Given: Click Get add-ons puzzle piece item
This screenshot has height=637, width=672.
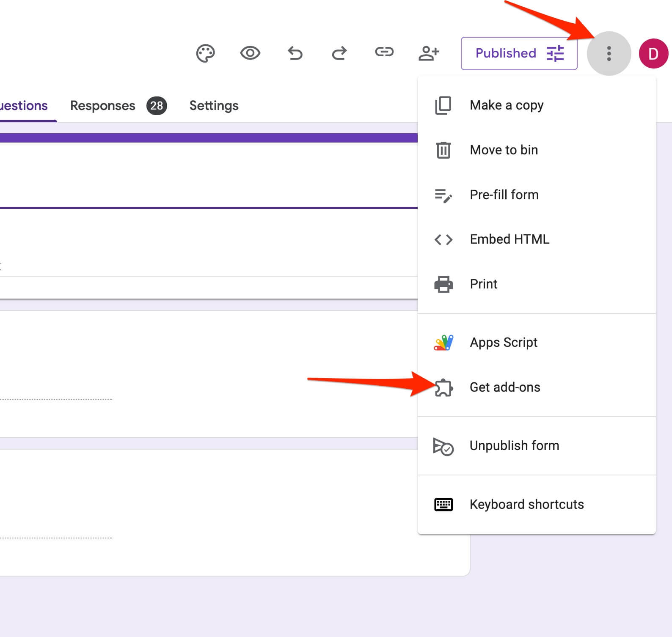Looking at the screenshot, I should pyautogui.click(x=504, y=387).
